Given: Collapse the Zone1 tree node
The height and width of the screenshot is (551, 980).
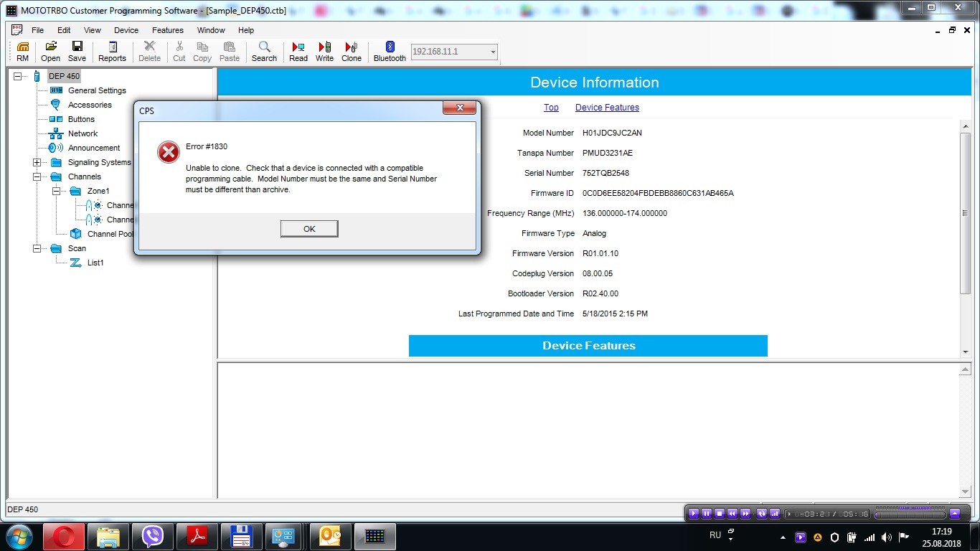Looking at the screenshot, I should pyautogui.click(x=56, y=191).
